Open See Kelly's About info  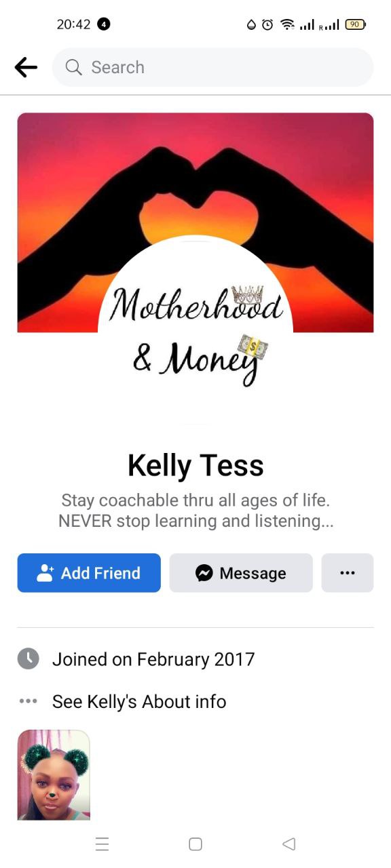[x=139, y=701]
